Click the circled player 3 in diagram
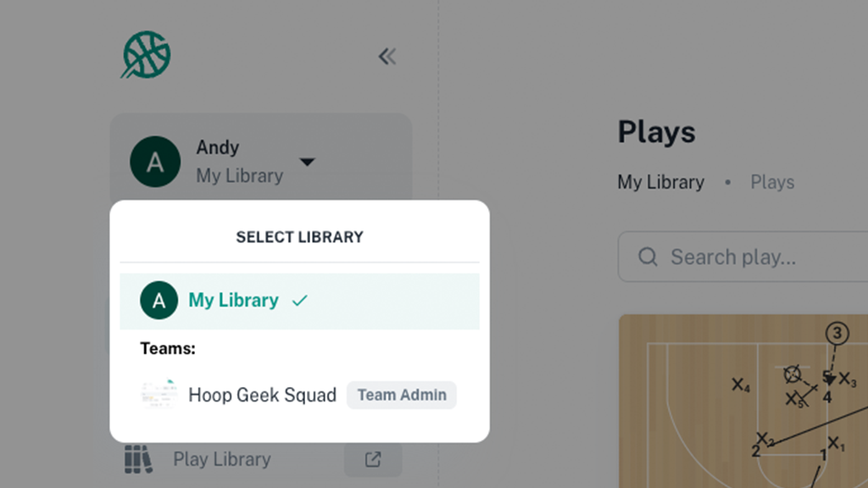Image resolution: width=868 pixels, height=488 pixels. pyautogui.click(x=837, y=334)
